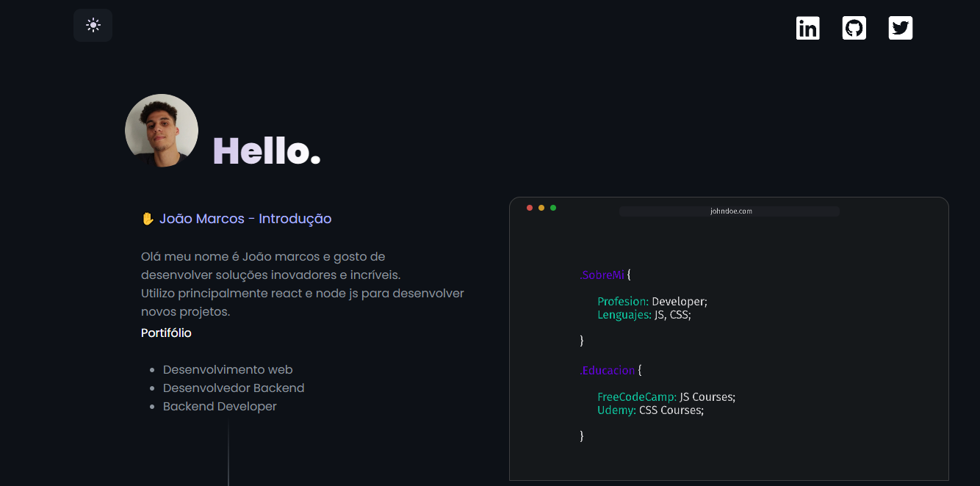Open the "Portifólio" link
This screenshot has width=980, height=486.
(x=166, y=333)
